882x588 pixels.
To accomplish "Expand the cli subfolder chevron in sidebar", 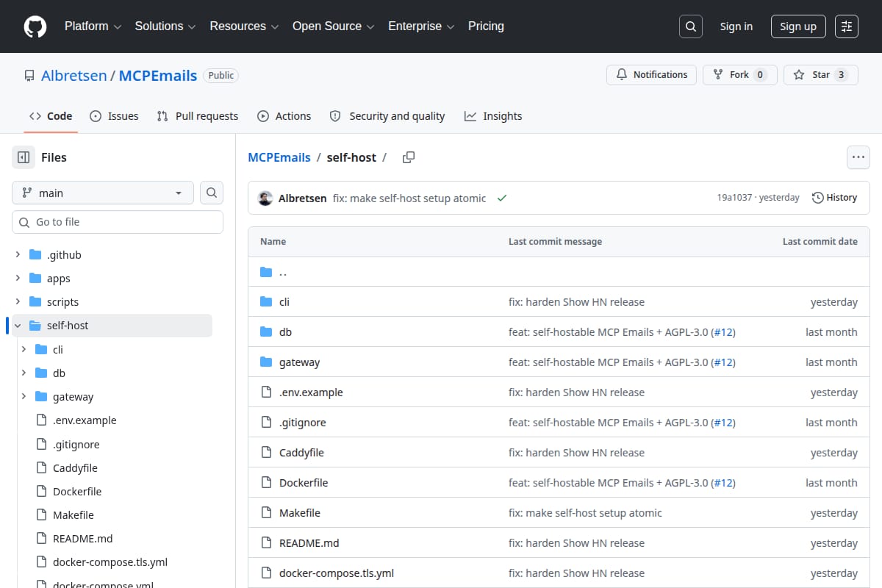I will (x=24, y=350).
